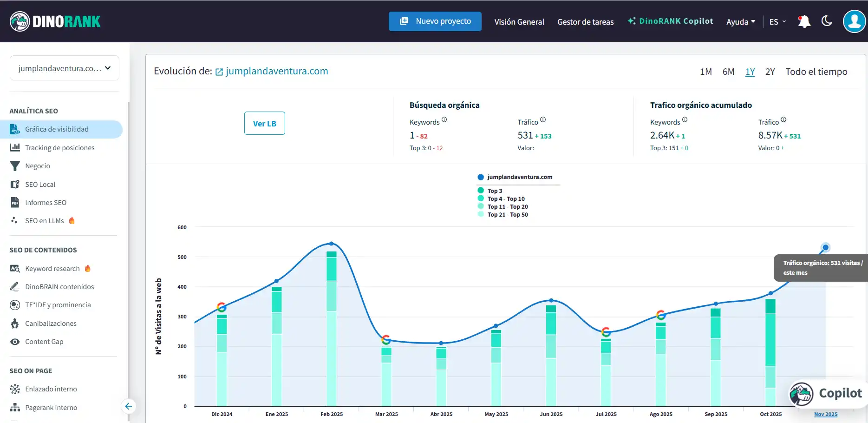The image size is (868, 423).
Task: Click the Informes SEO PDF icon
Action: click(14, 202)
